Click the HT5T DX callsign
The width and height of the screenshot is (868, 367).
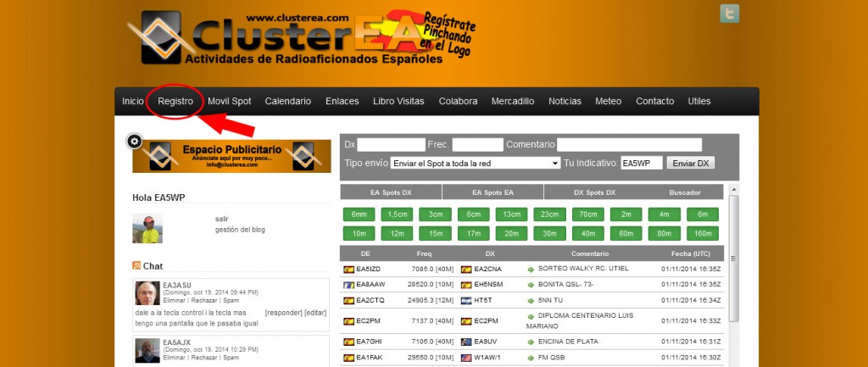click(x=481, y=300)
